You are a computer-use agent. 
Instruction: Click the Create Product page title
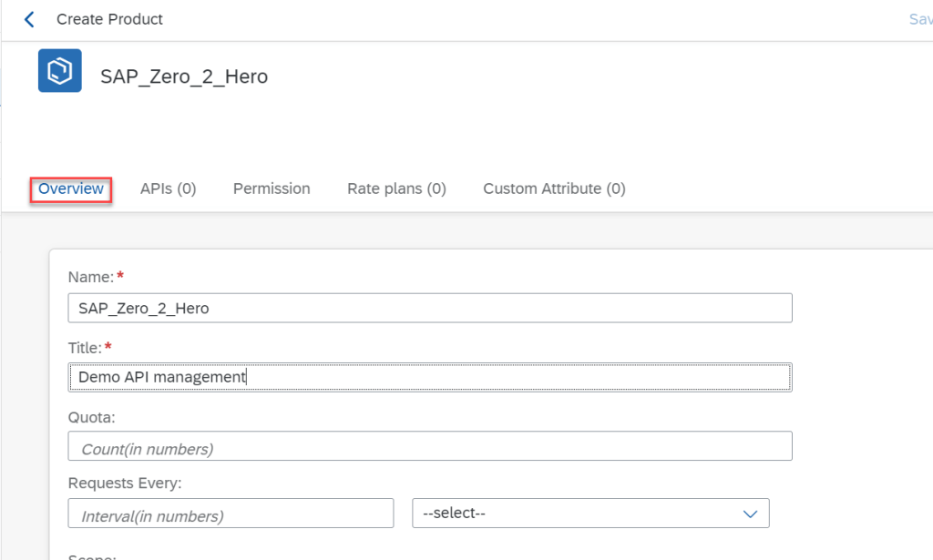pyautogui.click(x=110, y=19)
